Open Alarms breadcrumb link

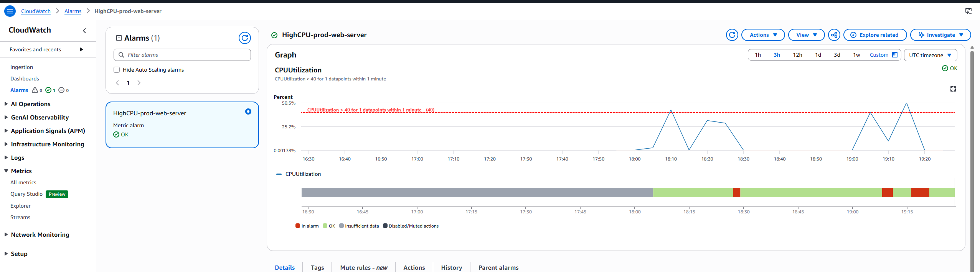[73, 11]
